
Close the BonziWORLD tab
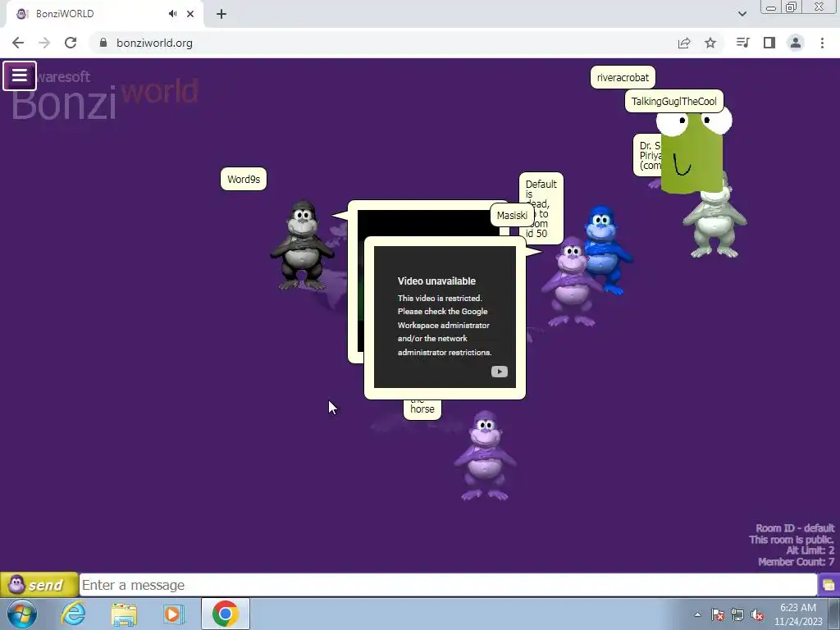190,14
